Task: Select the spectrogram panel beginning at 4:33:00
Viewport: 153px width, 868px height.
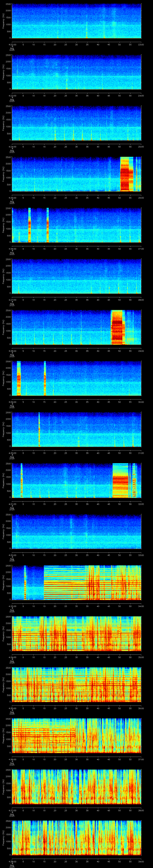Action: (76, 583)
